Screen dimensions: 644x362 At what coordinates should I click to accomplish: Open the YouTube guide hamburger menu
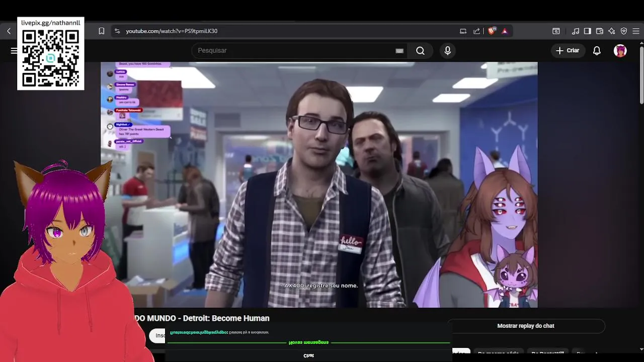[x=14, y=50]
